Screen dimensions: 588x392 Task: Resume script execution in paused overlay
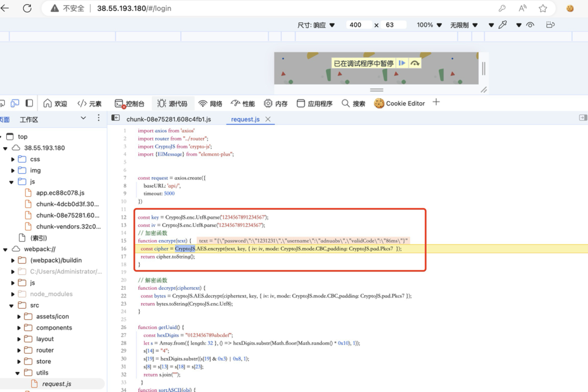coord(402,63)
